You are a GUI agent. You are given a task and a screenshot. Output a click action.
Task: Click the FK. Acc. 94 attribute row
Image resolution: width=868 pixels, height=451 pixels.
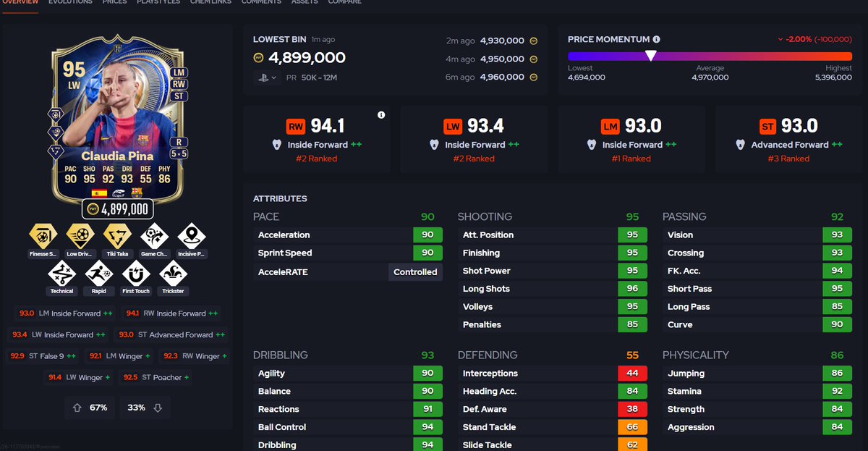(757, 271)
